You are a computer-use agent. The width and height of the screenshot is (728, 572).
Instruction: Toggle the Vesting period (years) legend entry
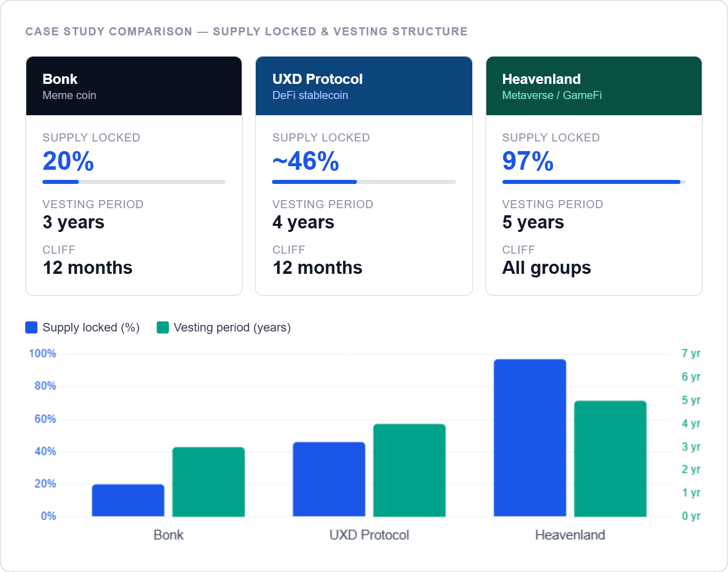(223, 327)
